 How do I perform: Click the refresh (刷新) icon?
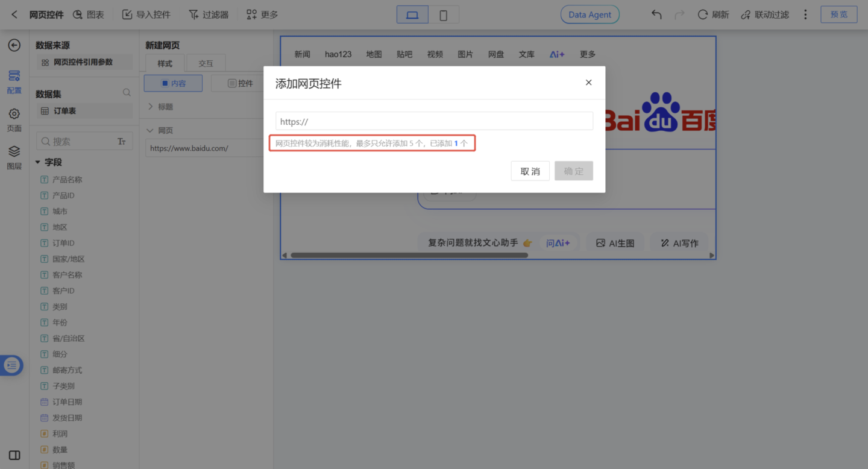[x=703, y=14]
